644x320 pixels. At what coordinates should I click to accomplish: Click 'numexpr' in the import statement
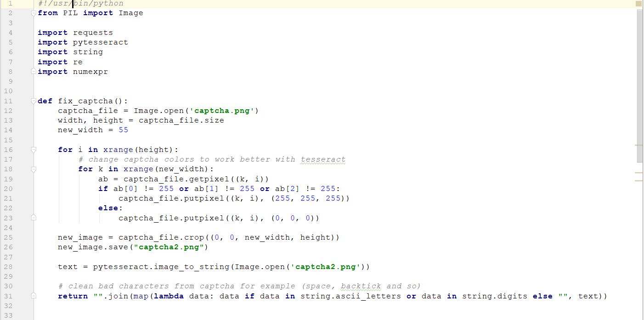[90, 72]
